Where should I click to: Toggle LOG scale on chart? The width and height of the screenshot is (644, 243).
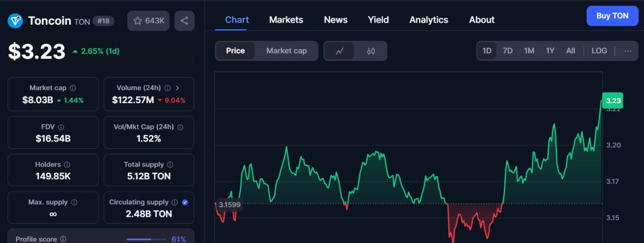[x=599, y=51]
